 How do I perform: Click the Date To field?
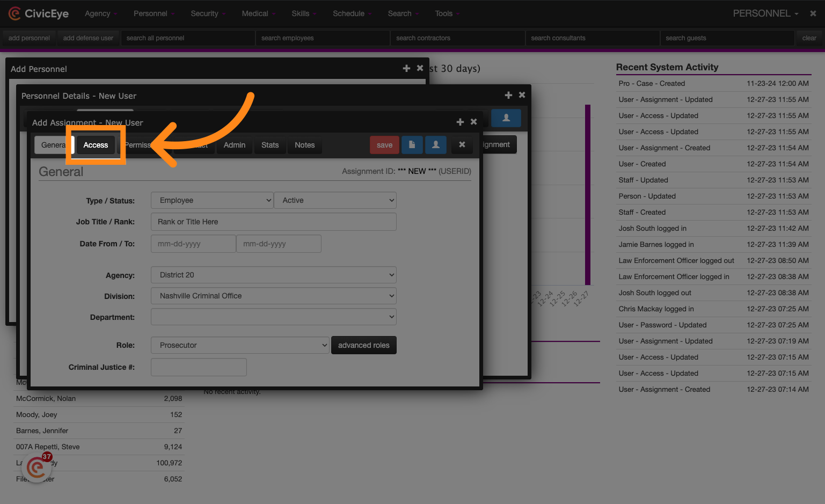point(279,244)
